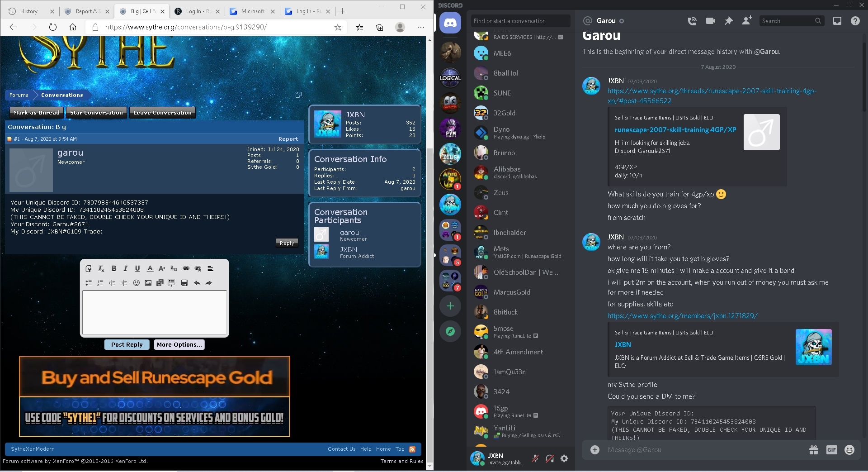
Task: Explore public Discord servers
Action: coord(450,331)
